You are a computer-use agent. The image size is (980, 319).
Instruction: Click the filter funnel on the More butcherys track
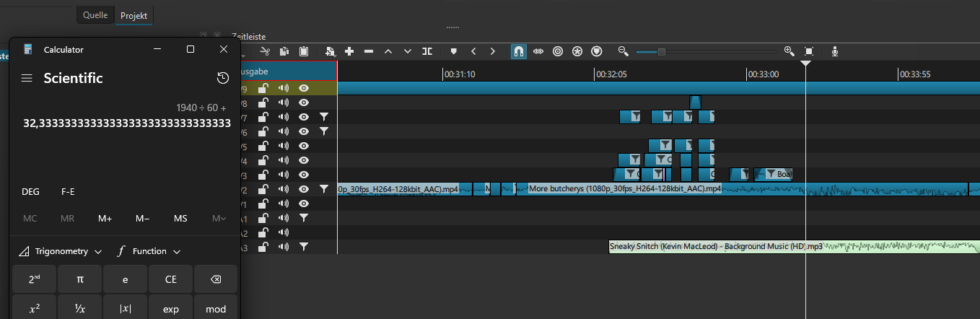(x=324, y=189)
